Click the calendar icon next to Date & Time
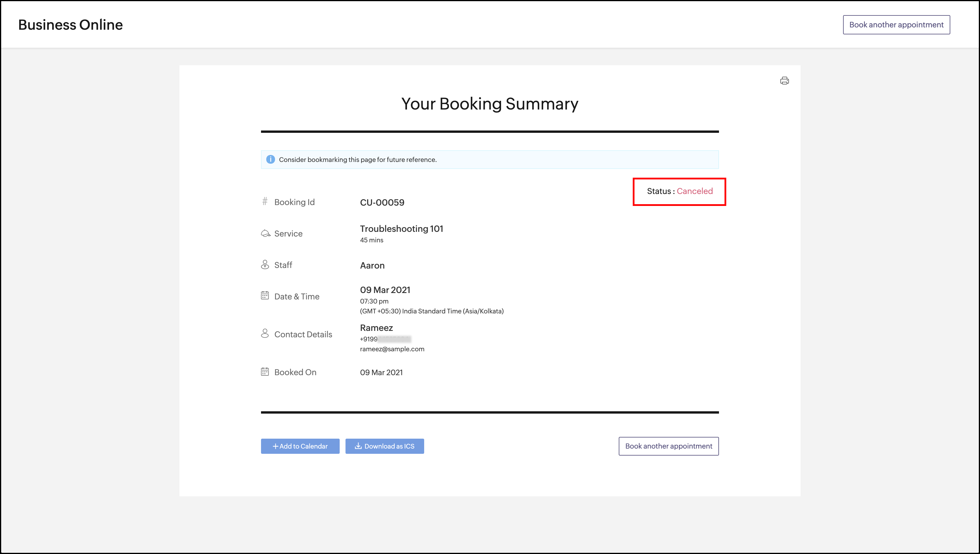This screenshot has height=554, width=980. tap(265, 296)
